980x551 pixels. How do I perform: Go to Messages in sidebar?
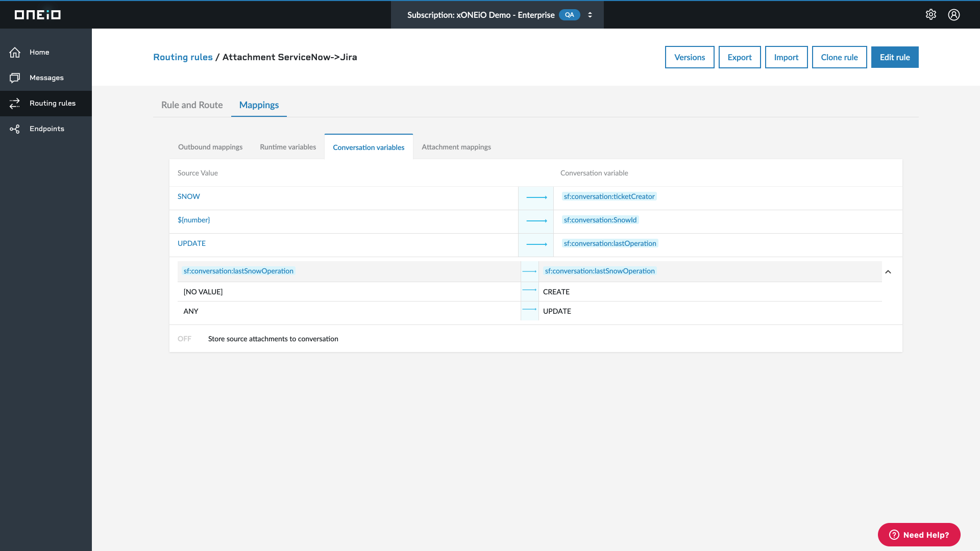pyautogui.click(x=46, y=78)
